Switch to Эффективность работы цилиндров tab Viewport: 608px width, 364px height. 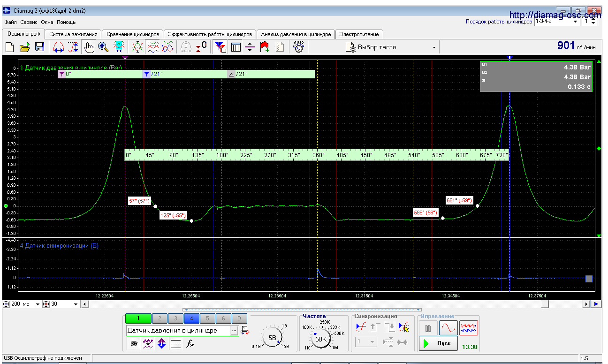tap(210, 34)
